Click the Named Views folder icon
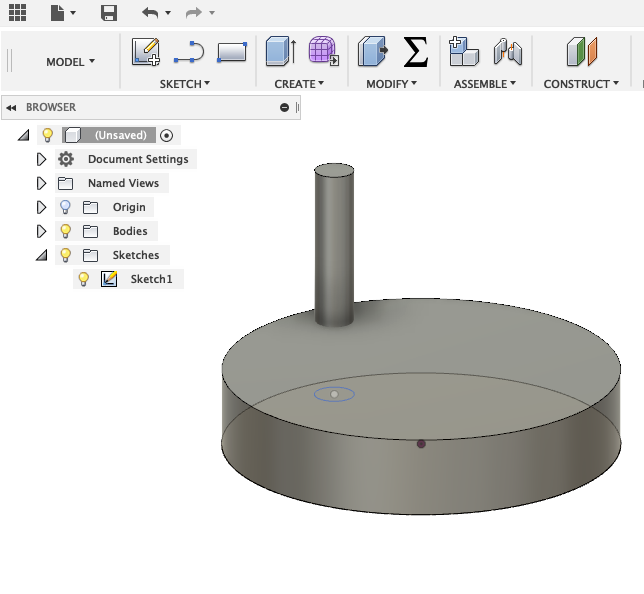 (x=65, y=183)
